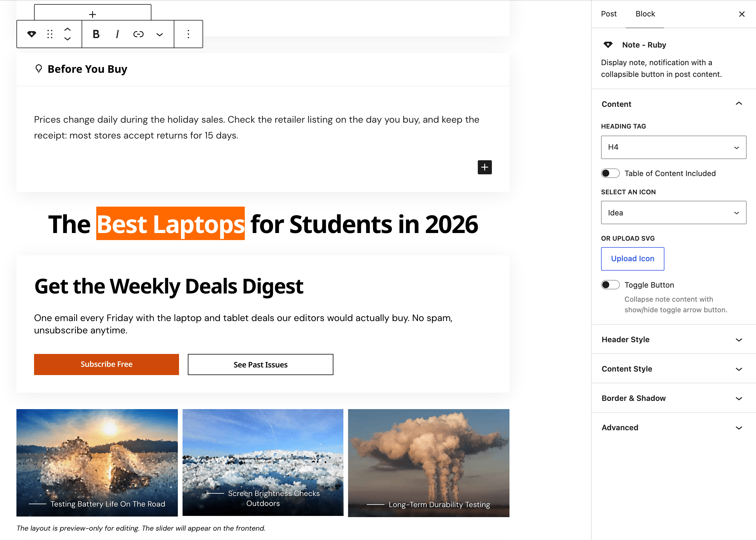Select the Screen Brightness Checks Outdoors thumbnail
756x540 pixels.
(x=263, y=463)
